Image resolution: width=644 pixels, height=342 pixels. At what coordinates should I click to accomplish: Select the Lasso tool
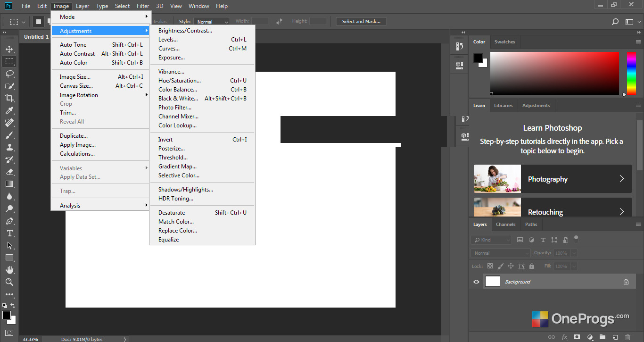pos(9,74)
